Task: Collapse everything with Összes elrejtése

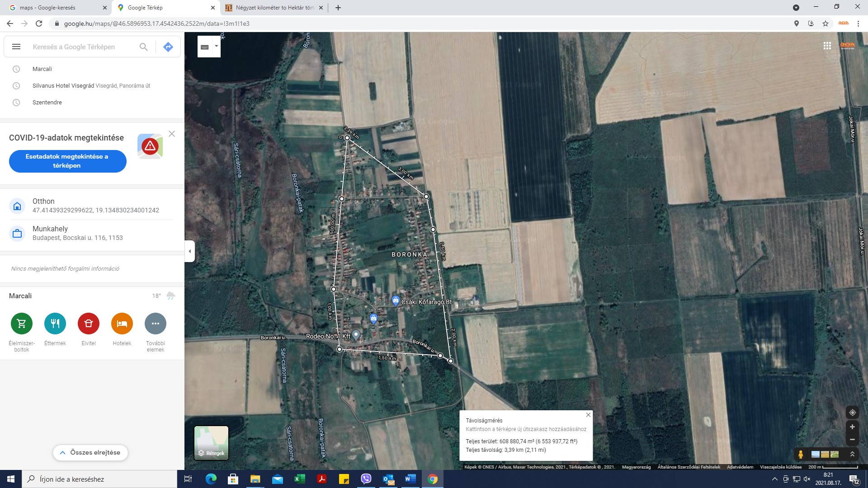Action: coord(90,452)
